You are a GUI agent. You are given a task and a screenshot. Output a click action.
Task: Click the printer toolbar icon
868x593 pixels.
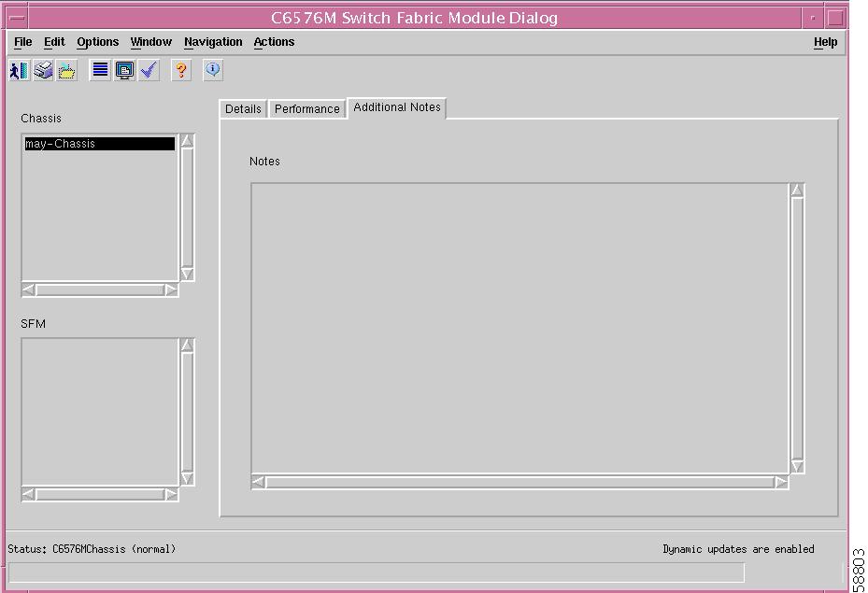pos(43,70)
